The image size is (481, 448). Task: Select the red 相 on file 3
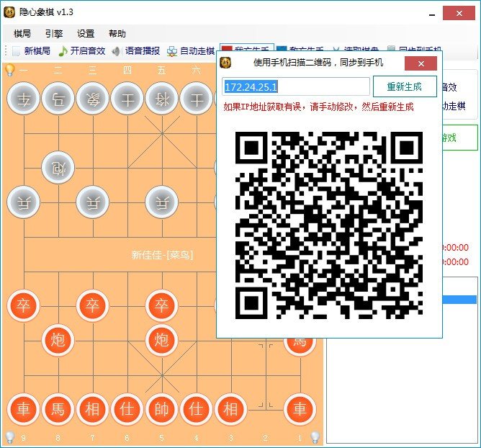[230, 409]
